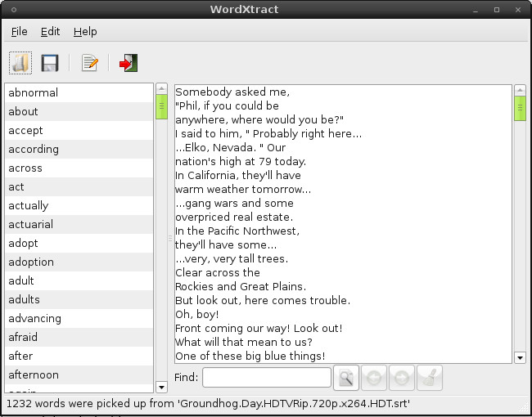Click the text pane green scrollbar thumb
The image size is (532, 417).
[x=520, y=109]
